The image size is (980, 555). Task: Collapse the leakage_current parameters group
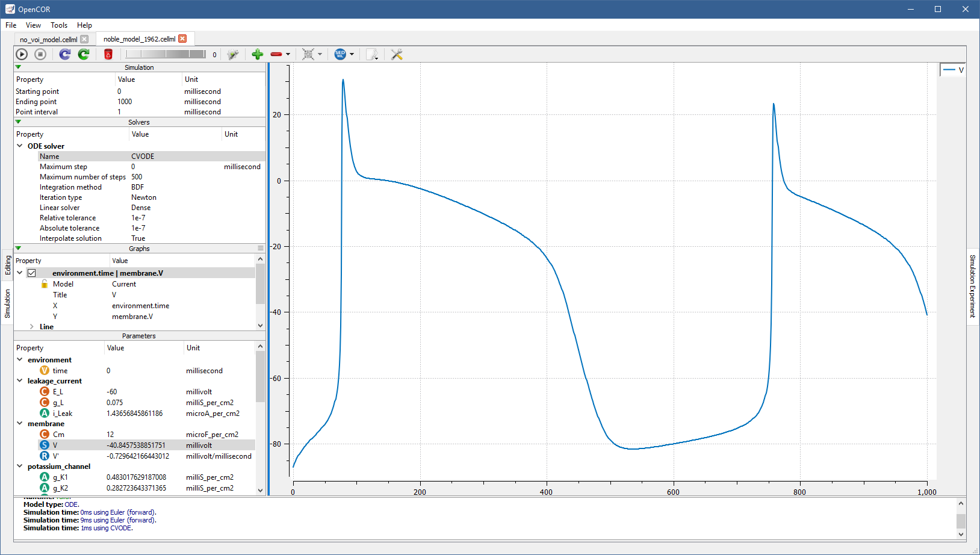(x=20, y=380)
